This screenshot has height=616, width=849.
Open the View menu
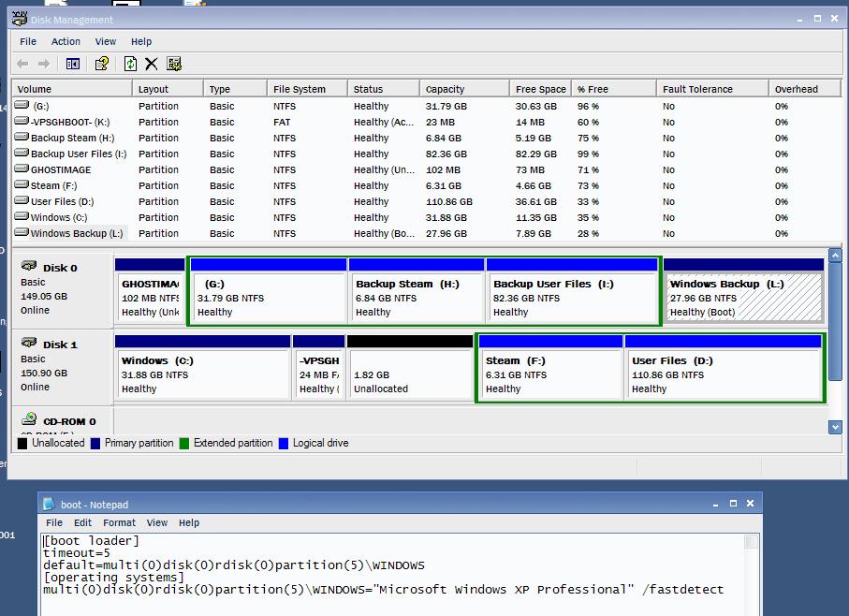(105, 41)
